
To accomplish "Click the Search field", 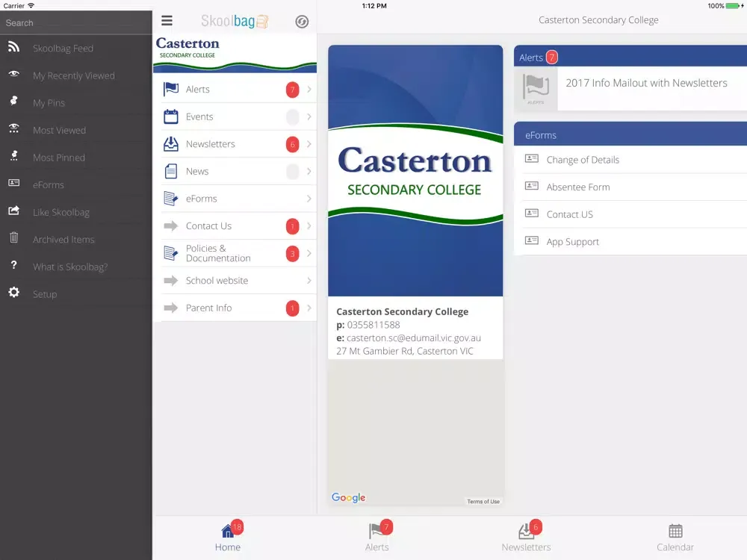I will (75, 23).
